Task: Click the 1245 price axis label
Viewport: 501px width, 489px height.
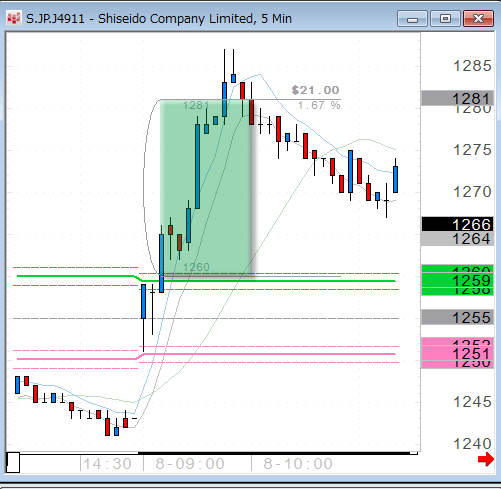Action: [472, 402]
